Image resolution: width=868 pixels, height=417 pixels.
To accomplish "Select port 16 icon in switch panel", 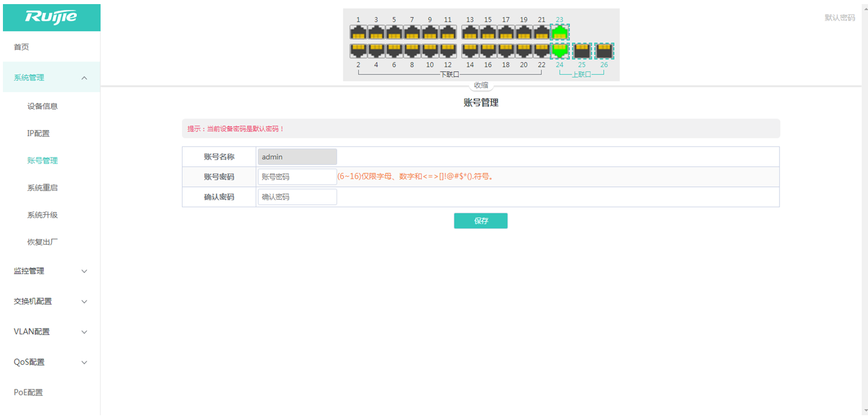I will [488, 51].
